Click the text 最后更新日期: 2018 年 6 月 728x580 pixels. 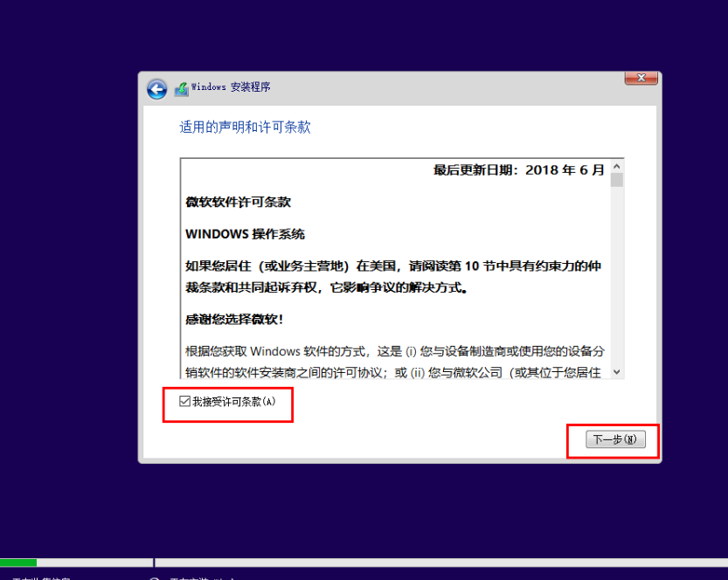click(x=518, y=169)
